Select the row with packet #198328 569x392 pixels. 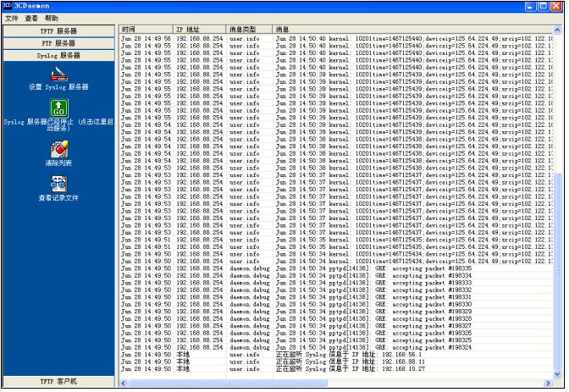tap(336, 318)
